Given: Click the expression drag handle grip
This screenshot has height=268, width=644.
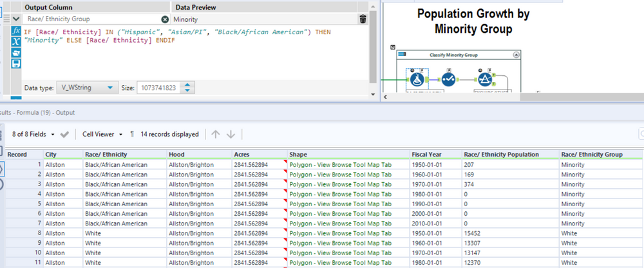Looking at the screenshot, I should click(6, 19).
